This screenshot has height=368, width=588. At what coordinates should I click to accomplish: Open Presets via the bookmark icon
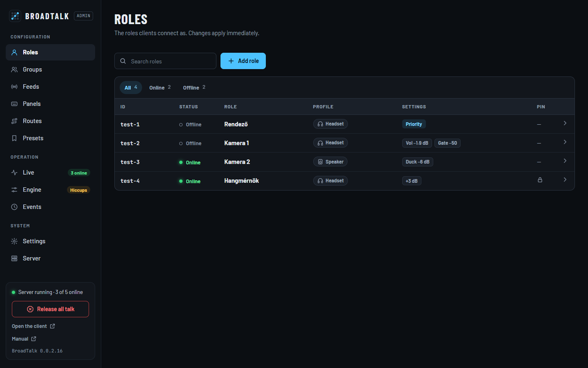tap(14, 138)
